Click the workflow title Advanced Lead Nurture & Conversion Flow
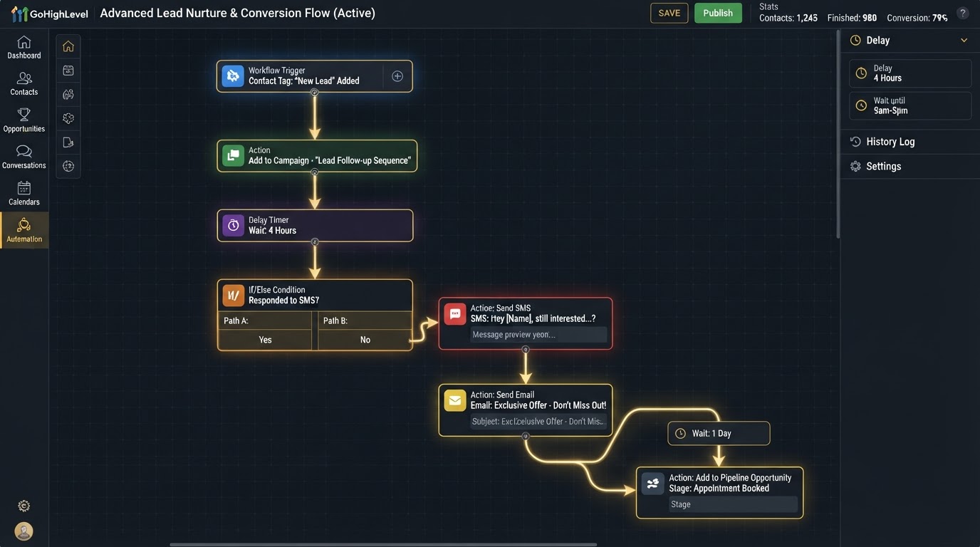 tap(237, 13)
